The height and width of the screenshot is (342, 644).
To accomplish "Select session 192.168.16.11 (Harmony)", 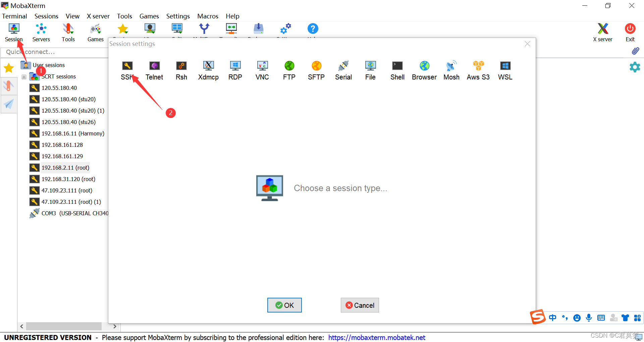I will (x=67, y=133).
